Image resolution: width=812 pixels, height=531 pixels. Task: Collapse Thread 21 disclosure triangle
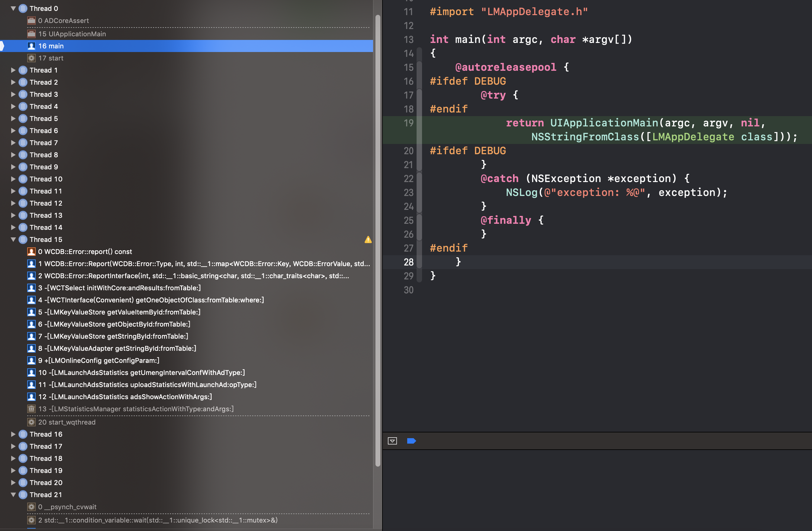point(13,495)
